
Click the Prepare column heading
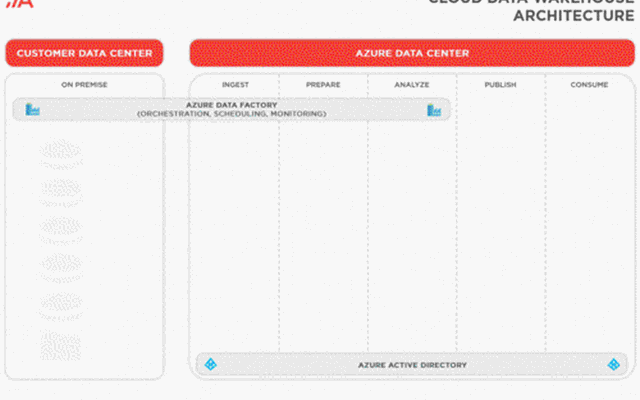click(323, 84)
